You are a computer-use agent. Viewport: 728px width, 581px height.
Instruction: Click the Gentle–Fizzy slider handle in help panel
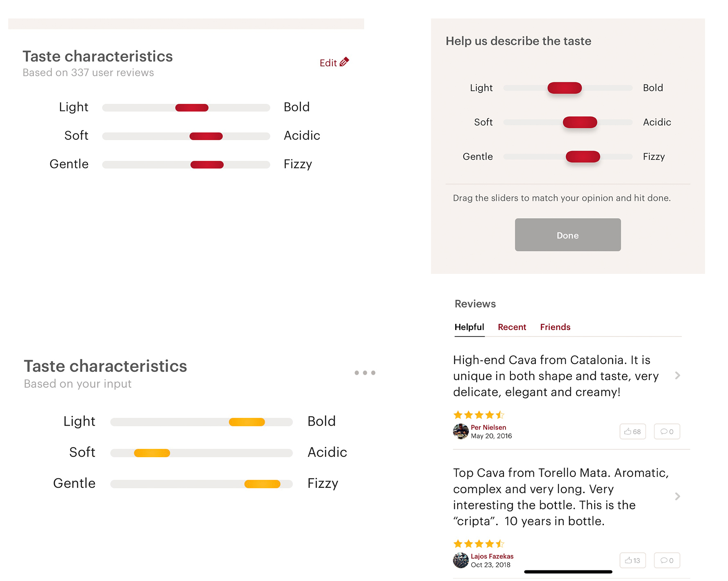click(x=583, y=157)
